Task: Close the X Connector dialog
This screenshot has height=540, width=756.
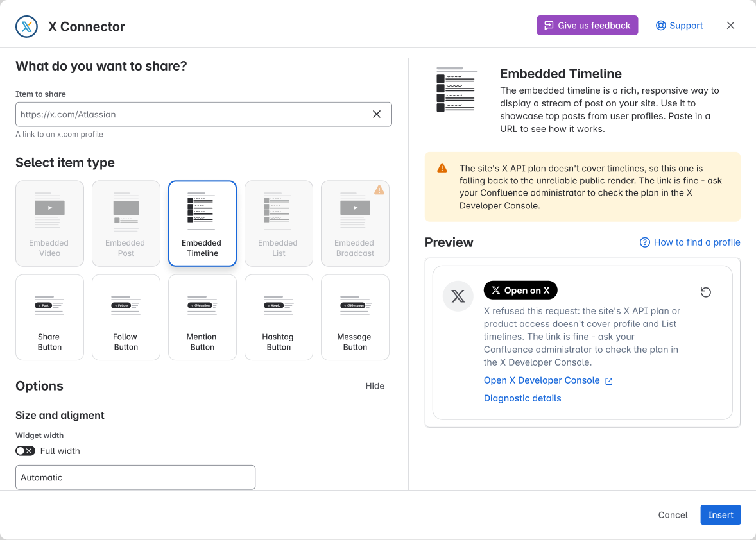Action: coord(730,26)
